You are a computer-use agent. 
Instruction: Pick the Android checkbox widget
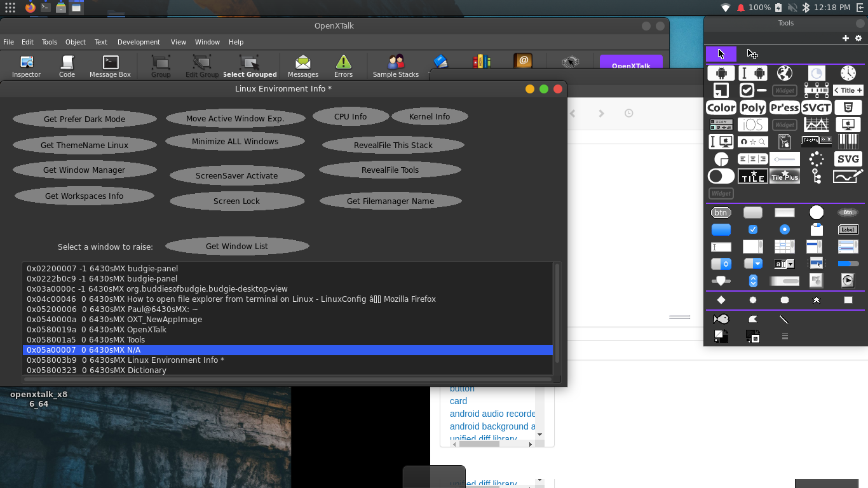(753, 90)
